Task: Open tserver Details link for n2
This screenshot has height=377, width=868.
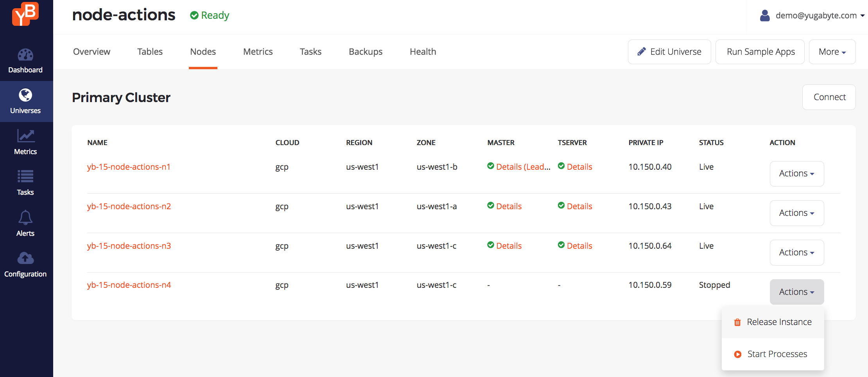Action: click(x=579, y=206)
